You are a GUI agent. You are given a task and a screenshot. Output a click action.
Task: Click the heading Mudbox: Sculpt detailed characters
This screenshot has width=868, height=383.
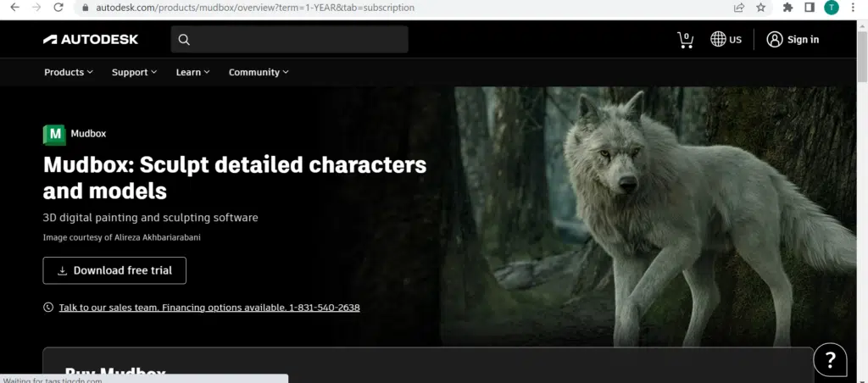click(235, 178)
